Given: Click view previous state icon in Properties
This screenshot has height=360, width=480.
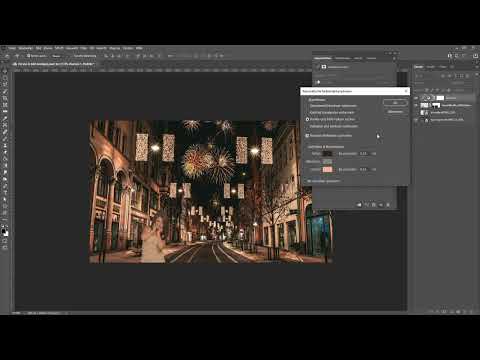Looking at the screenshot, I should tap(367, 205).
